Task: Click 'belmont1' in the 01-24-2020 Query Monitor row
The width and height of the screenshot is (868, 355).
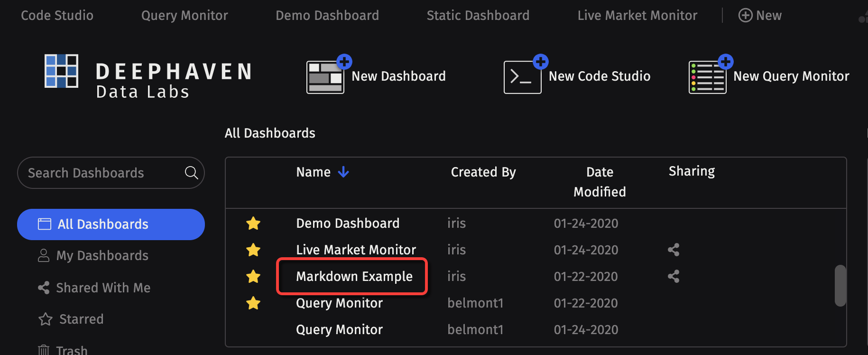Action: [475, 329]
